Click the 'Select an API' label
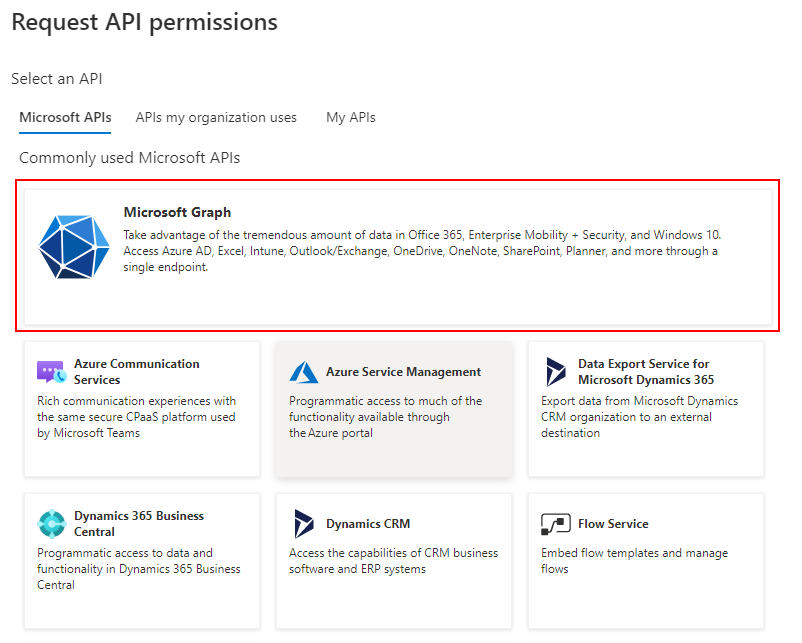 point(57,79)
